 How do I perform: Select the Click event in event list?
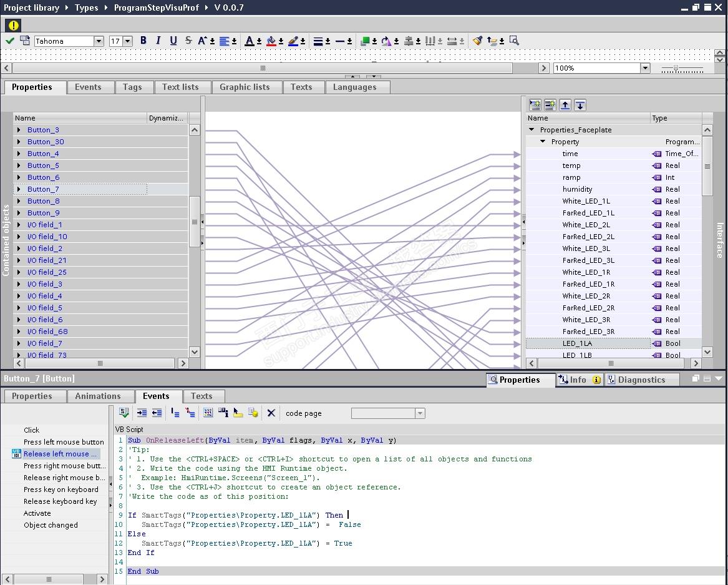[31, 430]
